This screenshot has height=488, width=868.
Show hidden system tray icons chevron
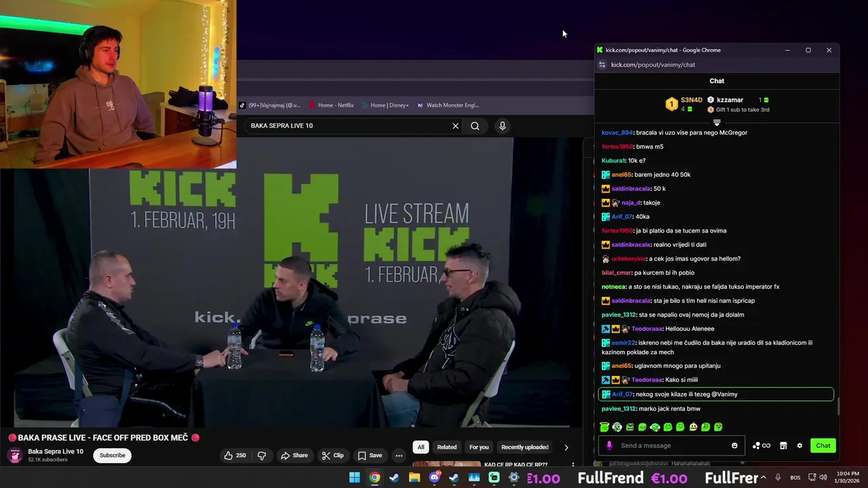(764, 478)
